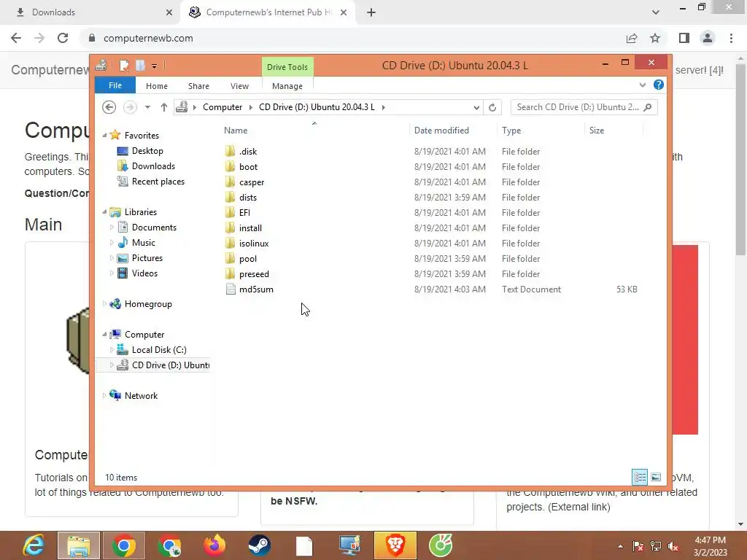Open recent locations dropdown arrow
Image resolution: width=747 pixels, height=560 pixels.
[x=147, y=107]
